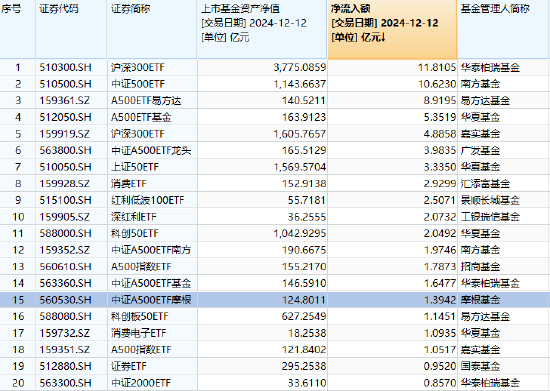Click fund name 证券ETF

click(x=129, y=366)
